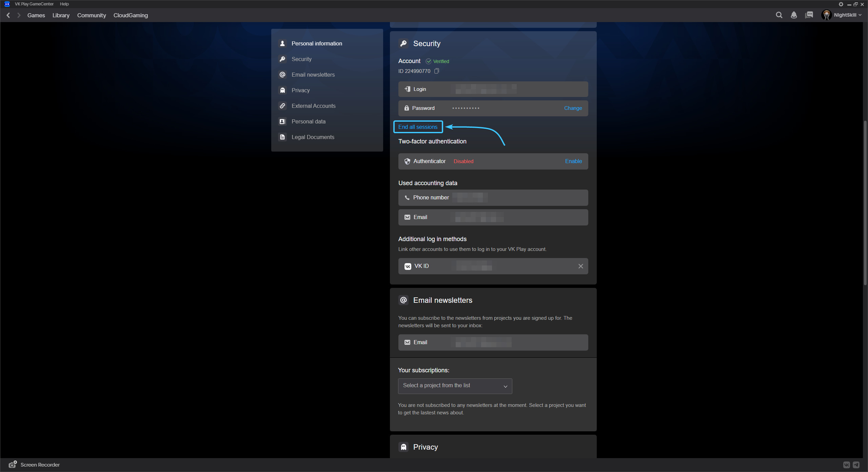This screenshot has height=472, width=868.
Task: Copy account ID with the copy icon
Action: pos(437,71)
